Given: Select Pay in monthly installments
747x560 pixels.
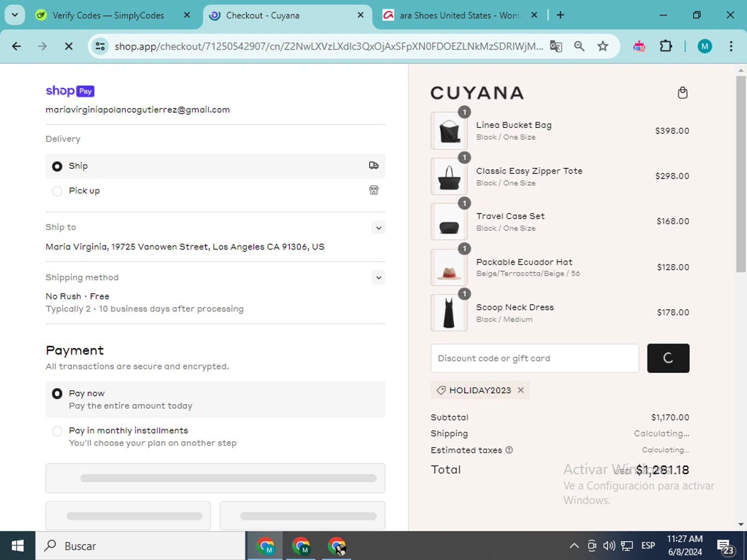Looking at the screenshot, I should (57, 431).
